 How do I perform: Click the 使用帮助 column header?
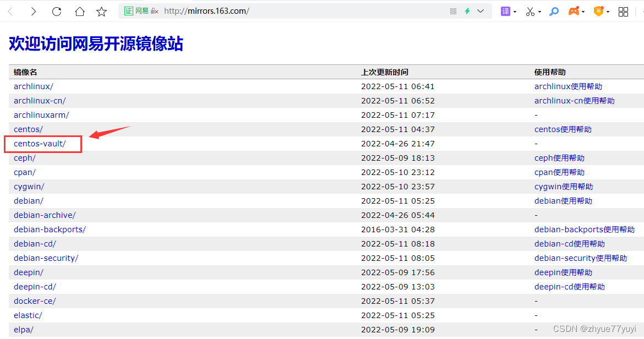(550, 72)
